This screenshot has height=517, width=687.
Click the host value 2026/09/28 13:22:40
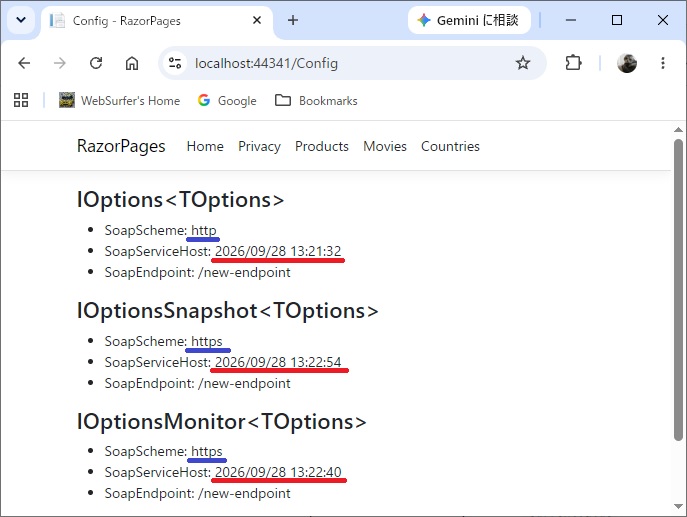click(x=278, y=472)
